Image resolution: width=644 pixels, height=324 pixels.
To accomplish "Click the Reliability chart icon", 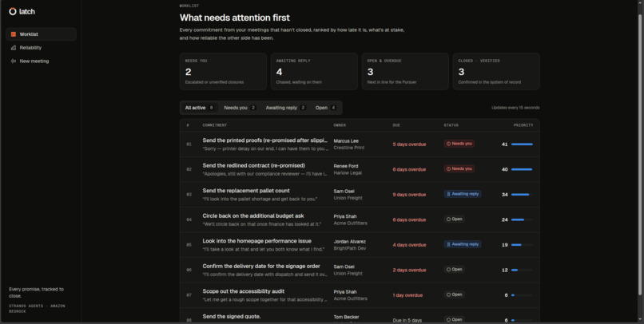I will (x=13, y=48).
